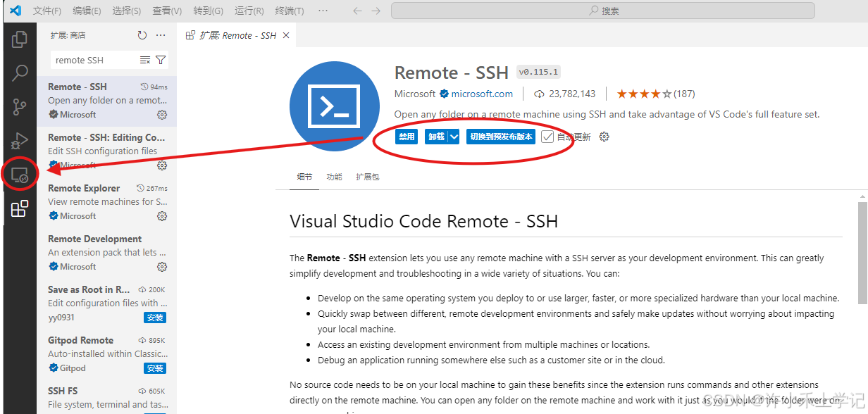Open the extension settings gear in header
Image resolution: width=868 pixels, height=414 pixels.
click(x=604, y=137)
